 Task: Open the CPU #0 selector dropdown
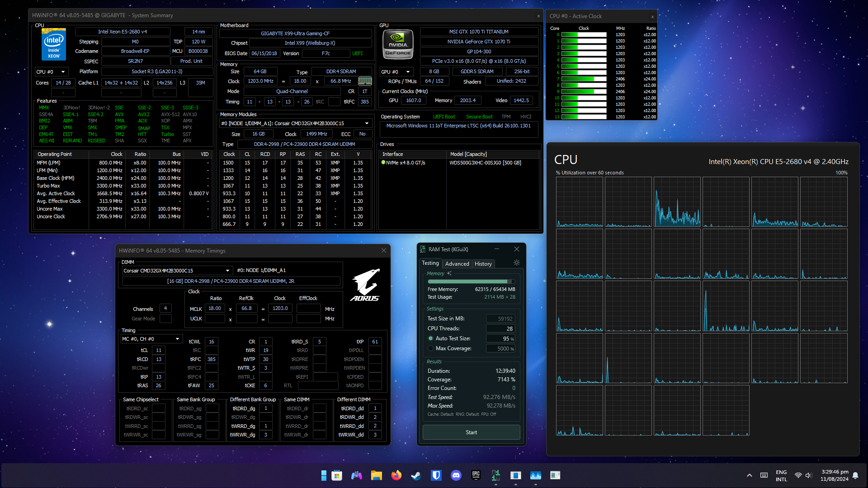(51, 72)
